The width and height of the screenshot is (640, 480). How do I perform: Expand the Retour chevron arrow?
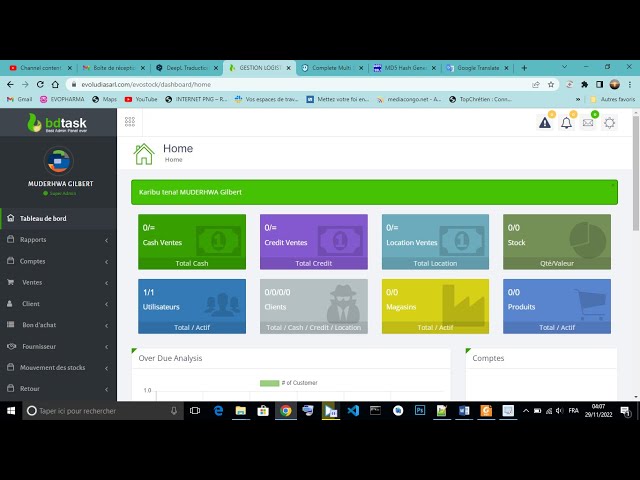107,389
